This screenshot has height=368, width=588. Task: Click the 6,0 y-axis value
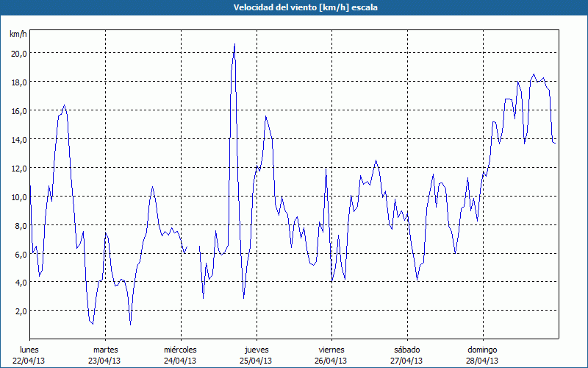tap(20, 254)
